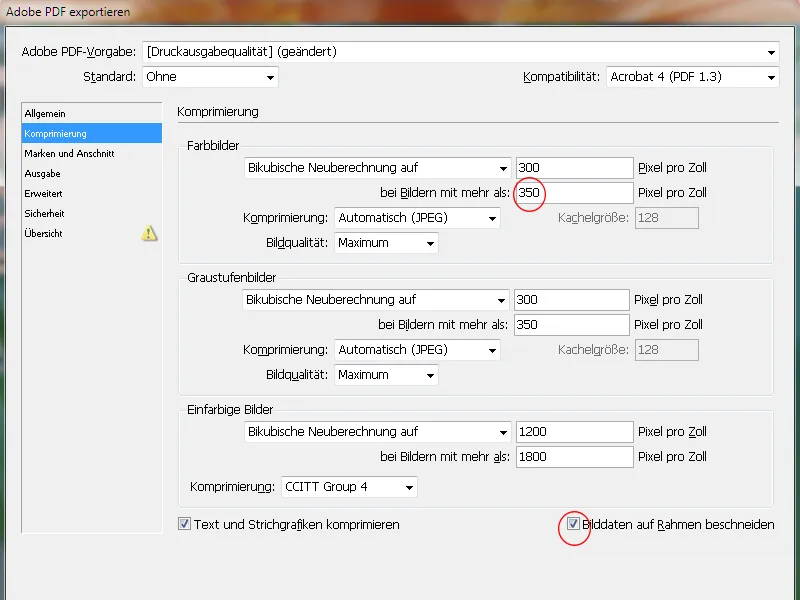Viewport: 800px width, 600px height.
Task: Select Ausgabe in the sidebar list
Action: [x=92, y=173]
